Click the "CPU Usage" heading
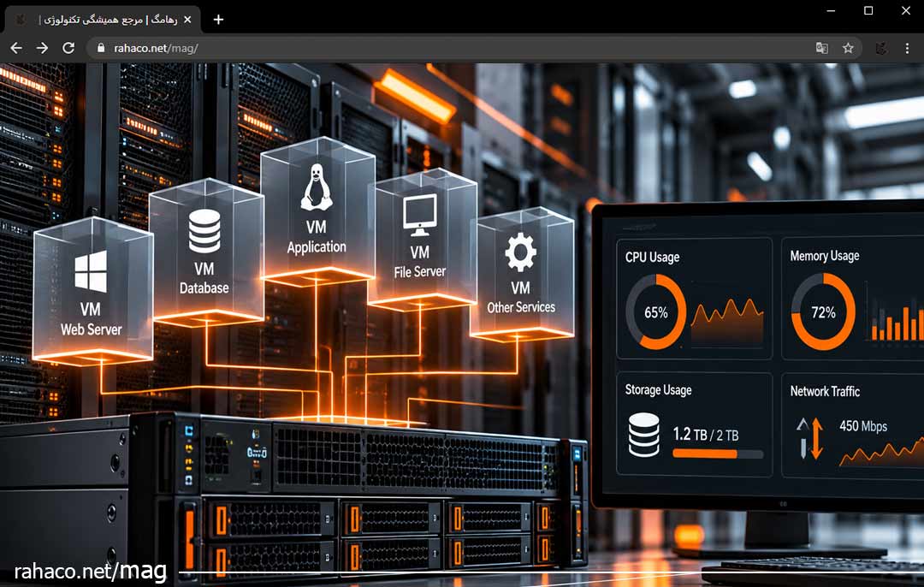The image size is (924, 587). (x=652, y=257)
